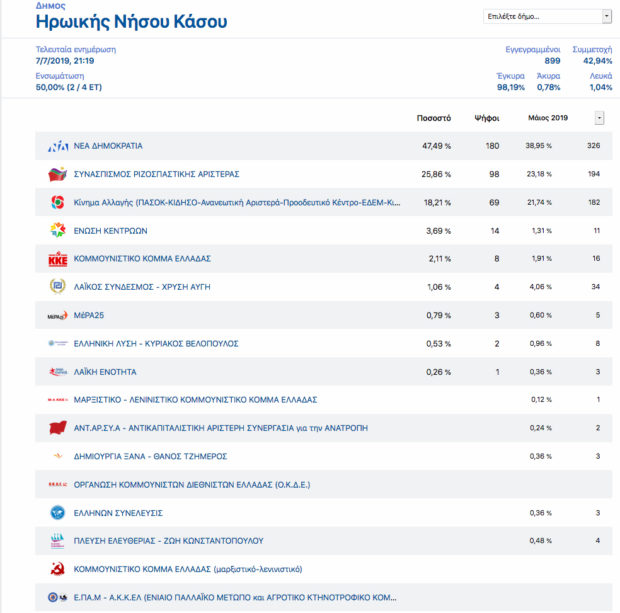Click the ΠΛΕΥΣΗ ΕΛΕΥΘΕΡΙΑΣ ship logo

[x=58, y=541]
